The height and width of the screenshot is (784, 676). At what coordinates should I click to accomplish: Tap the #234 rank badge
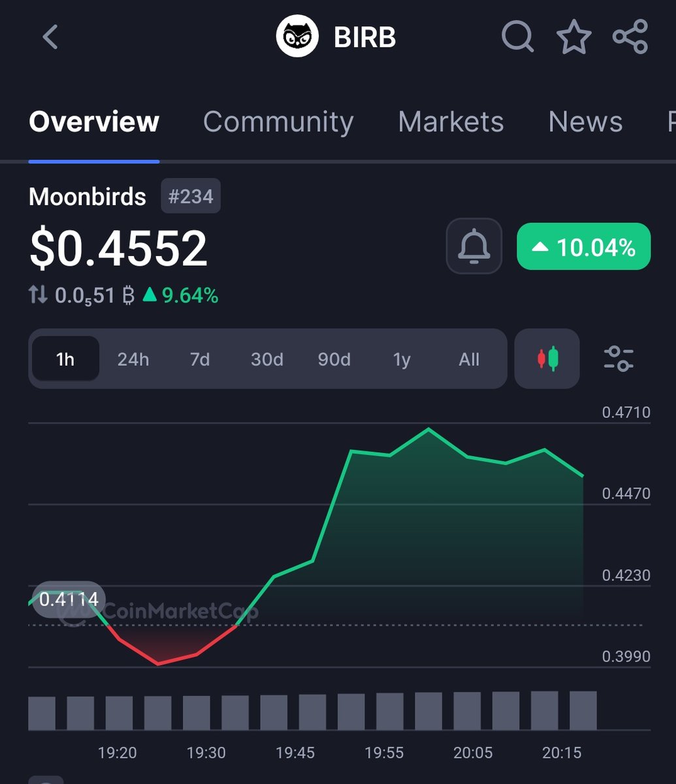(x=191, y=196)
